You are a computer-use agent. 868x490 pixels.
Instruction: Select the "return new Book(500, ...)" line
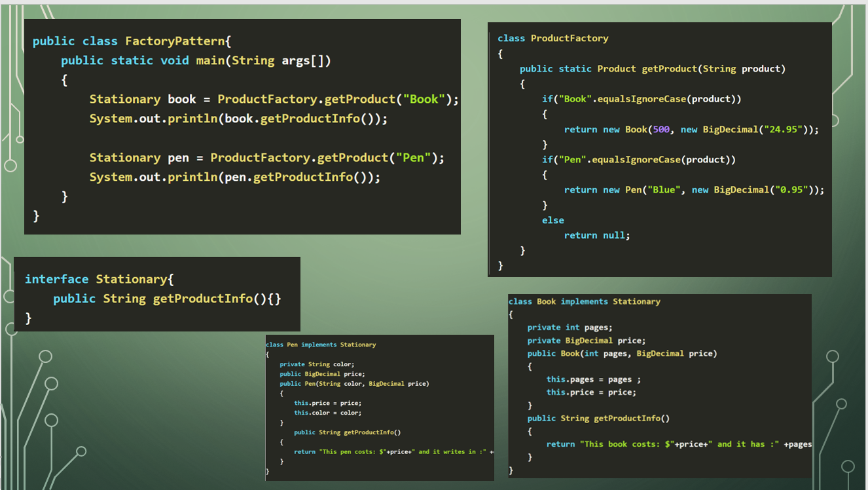click(x=691, y=130)
